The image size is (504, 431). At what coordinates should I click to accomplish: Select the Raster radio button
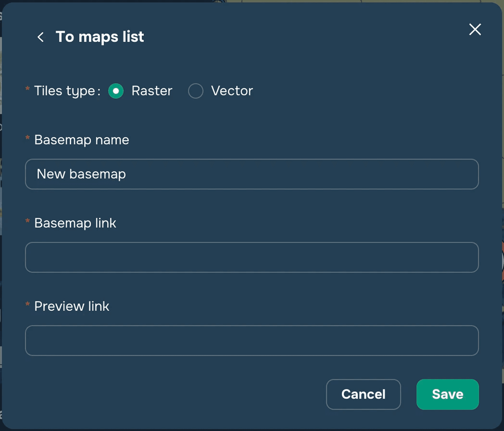coord(116,91)
